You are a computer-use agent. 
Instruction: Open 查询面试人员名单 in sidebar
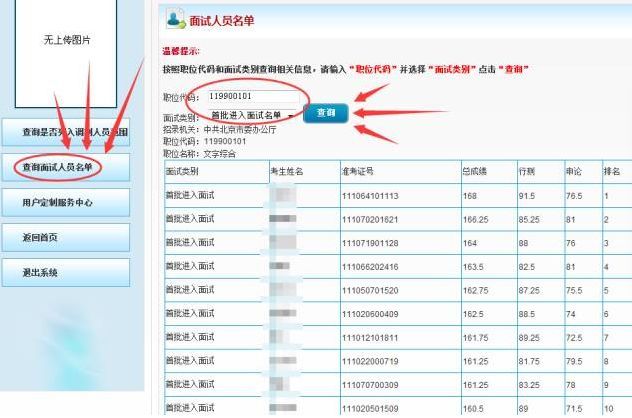(65, 167)
